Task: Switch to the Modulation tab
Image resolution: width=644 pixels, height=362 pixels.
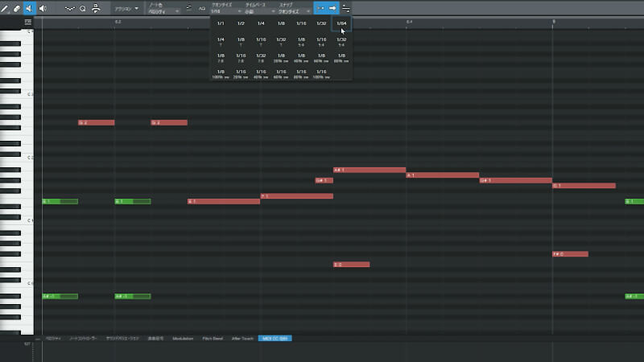Action: (183, 339)
